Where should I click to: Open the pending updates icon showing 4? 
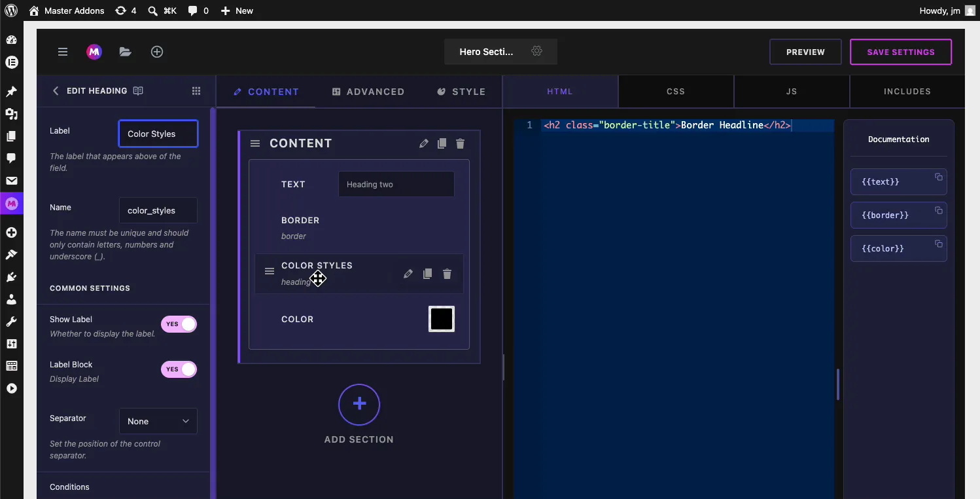tap(126, 10)
